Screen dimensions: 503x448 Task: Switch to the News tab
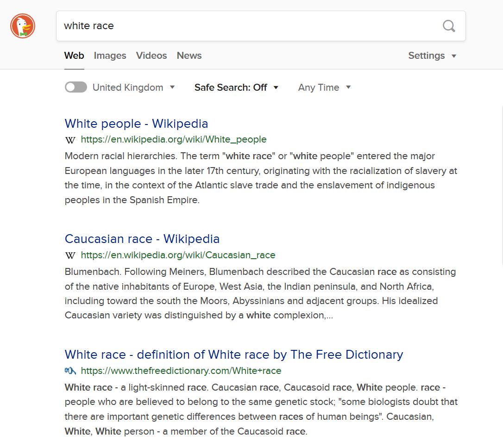189,56
